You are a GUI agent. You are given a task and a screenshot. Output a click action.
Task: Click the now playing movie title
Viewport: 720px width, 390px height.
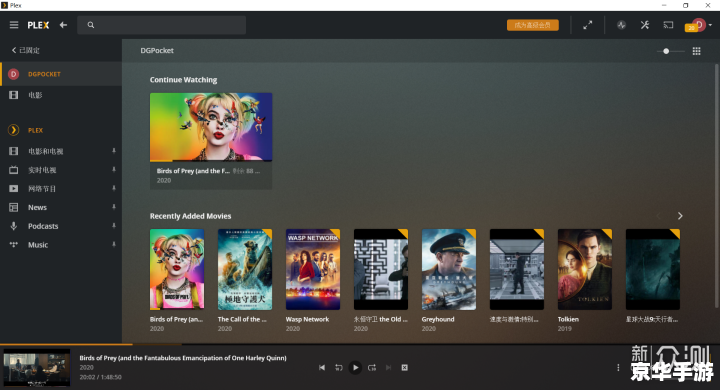[183, 358]
